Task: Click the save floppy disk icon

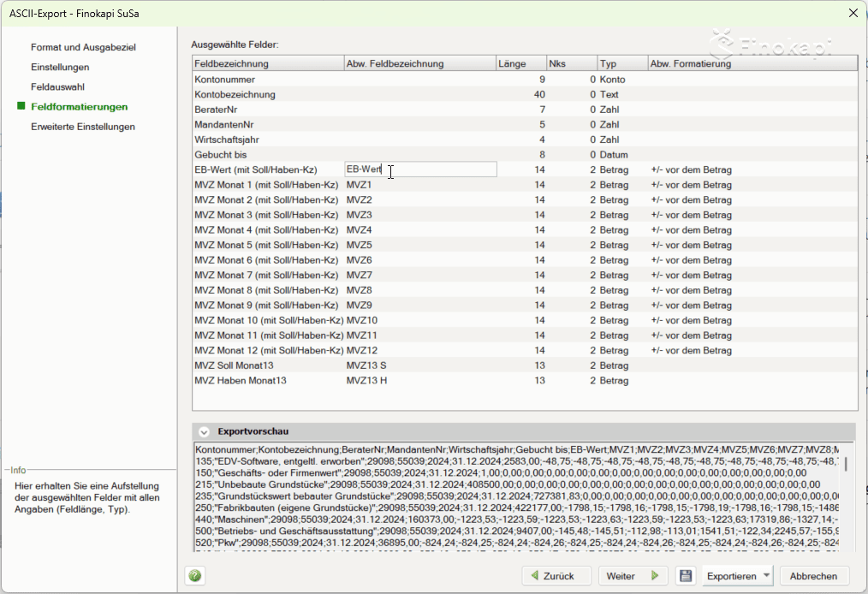Action: [686, 576]
